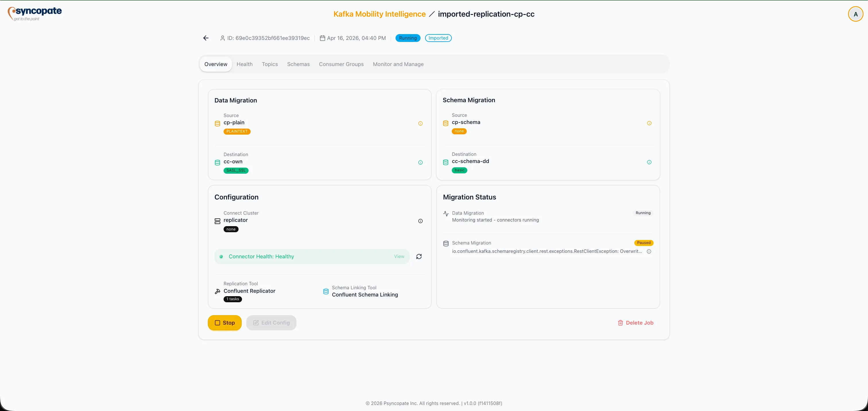View Schema Migration error details icon
Viewport: 868px width, 411px height.
click(649, 251)
